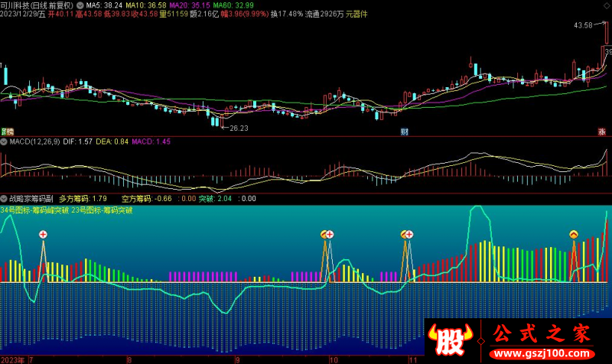
Task: Click the date 2023/12/29/五
Action: (x=23, y=14)
